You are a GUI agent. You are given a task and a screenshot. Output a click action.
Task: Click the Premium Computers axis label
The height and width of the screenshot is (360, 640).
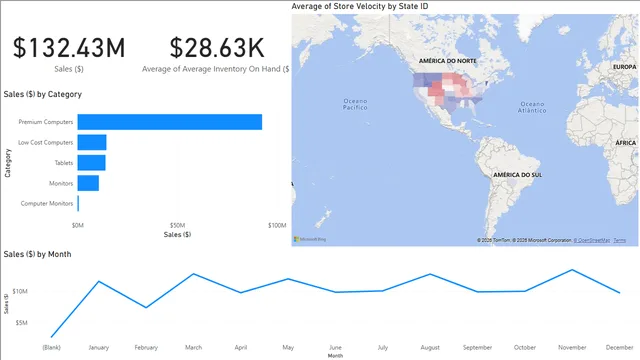(46, 122)
